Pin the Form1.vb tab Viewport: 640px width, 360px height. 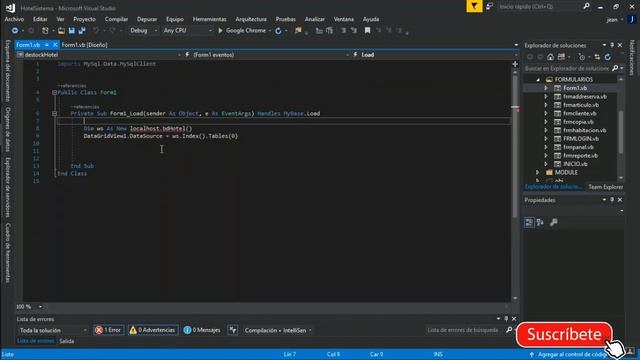pyautogui.click(x=47, y=45)
